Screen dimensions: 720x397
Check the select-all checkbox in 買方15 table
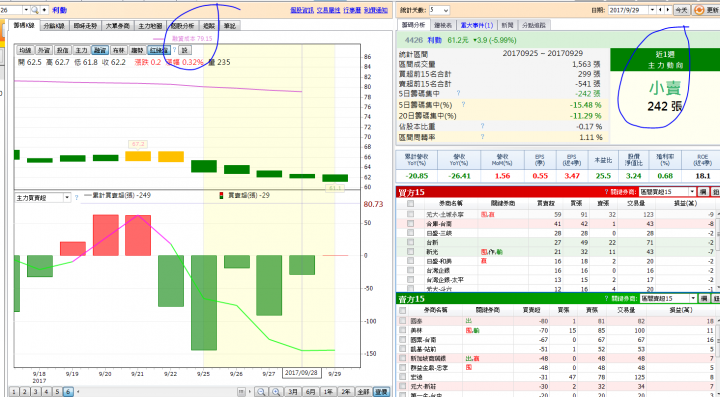point(411,203)
